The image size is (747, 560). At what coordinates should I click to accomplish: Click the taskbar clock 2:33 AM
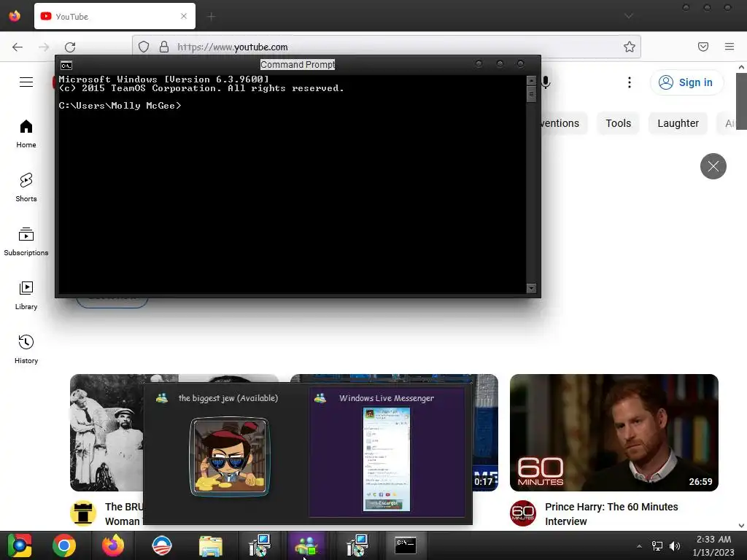[713, 540]
